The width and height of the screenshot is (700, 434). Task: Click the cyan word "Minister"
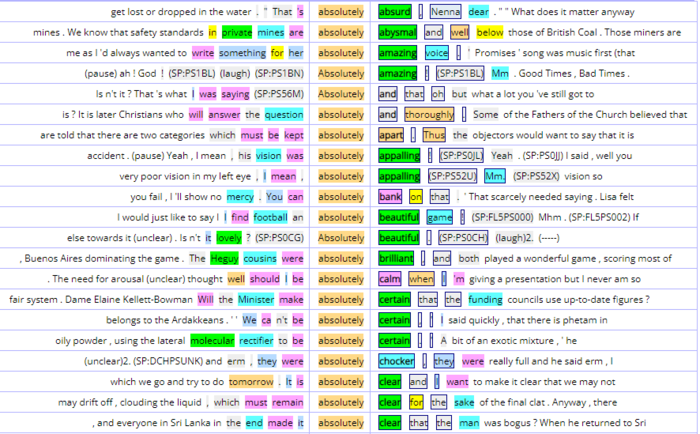point(256,300)
